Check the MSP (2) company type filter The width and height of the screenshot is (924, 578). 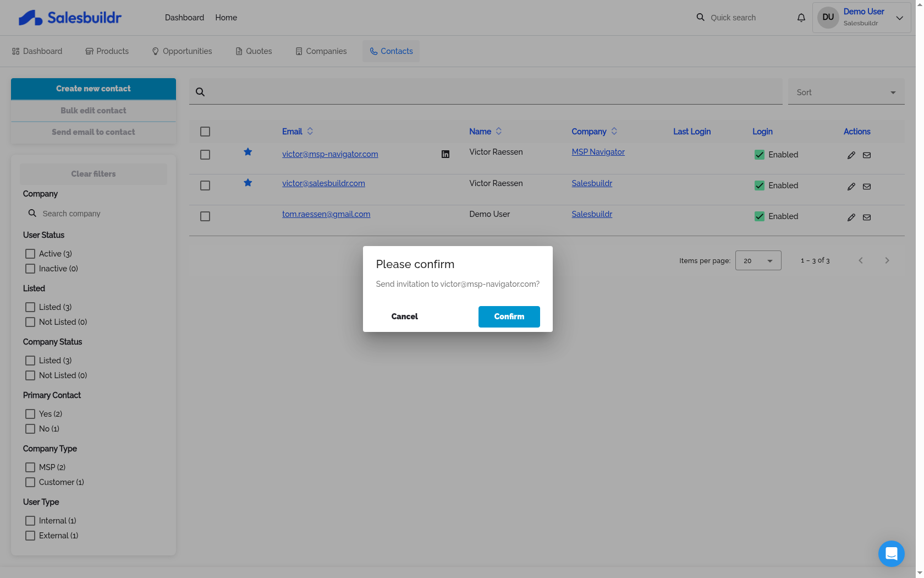[x=30, y=467]
